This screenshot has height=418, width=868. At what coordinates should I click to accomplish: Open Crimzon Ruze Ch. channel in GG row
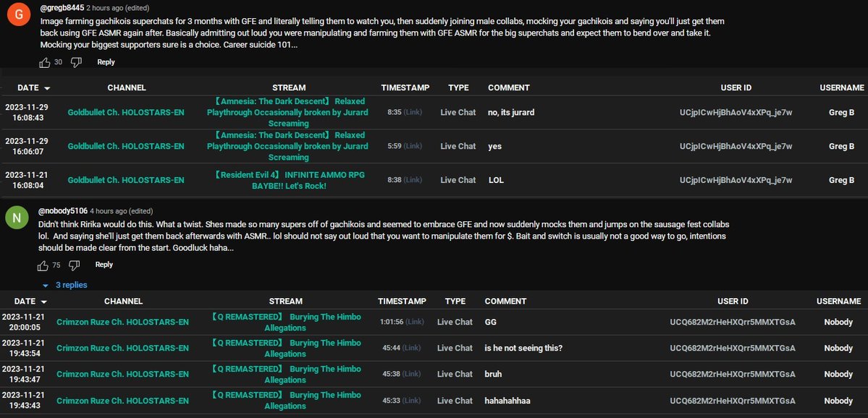pyautogui.click(x=122, y=322)
